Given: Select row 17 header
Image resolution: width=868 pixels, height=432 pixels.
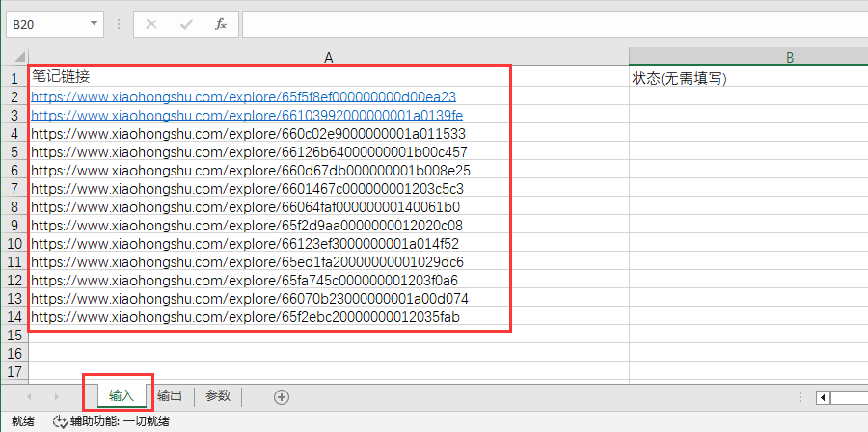Looking at the screenshot, I should (14, 371).
